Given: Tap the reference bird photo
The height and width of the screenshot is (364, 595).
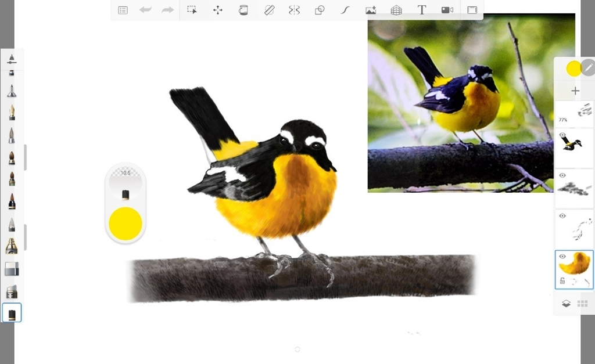Looking at the screenshot, I should (x=471, y=103).
